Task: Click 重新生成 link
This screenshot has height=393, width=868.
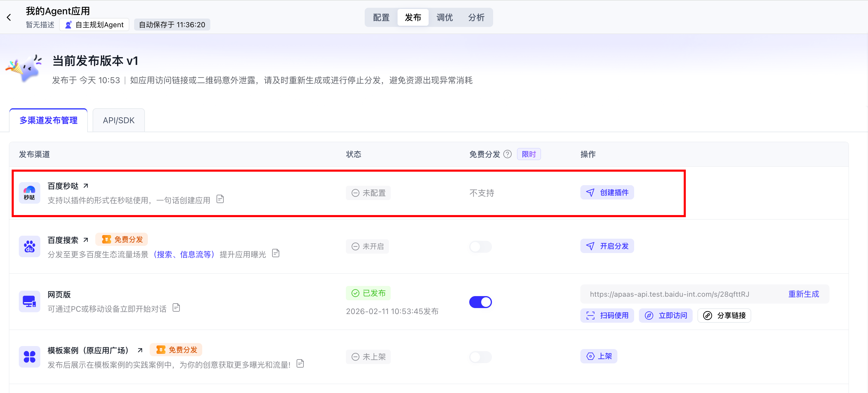Action: point(803,294)
